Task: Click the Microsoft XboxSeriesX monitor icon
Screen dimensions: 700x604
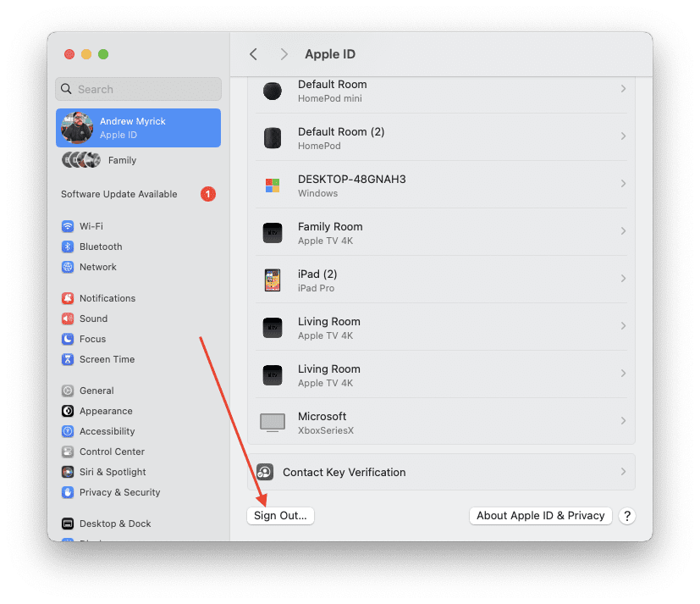Action: 273,422
